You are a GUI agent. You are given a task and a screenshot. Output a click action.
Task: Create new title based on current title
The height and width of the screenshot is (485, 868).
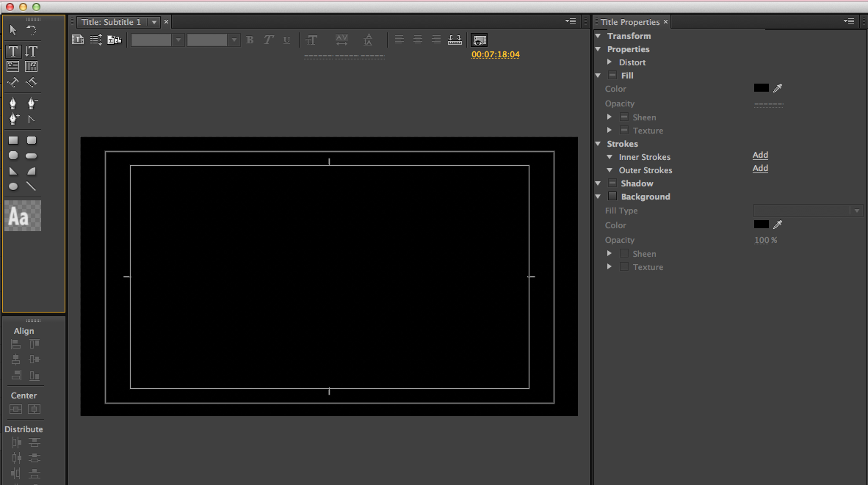(x=78, y=40)
